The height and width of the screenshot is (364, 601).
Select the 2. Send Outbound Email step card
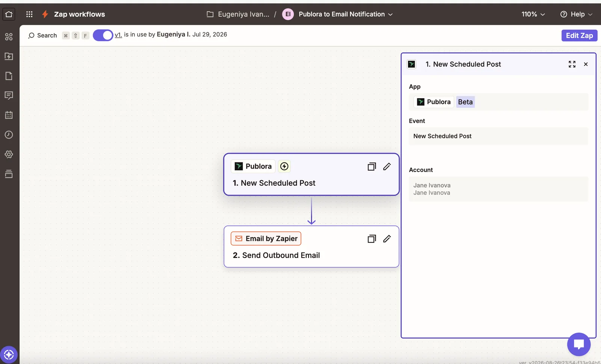(x=311, y=246)
